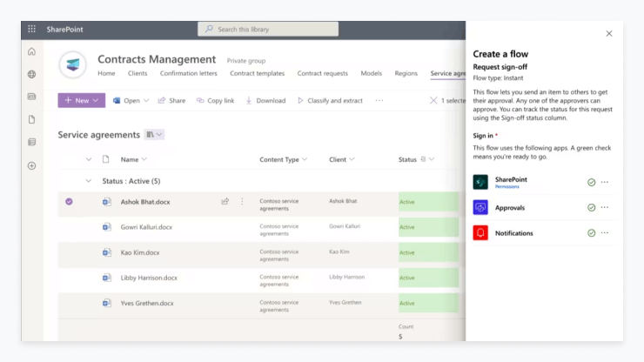Click Word icon beside Gowri Kalluri.docx
644x362 pixels.
point(107,227)
